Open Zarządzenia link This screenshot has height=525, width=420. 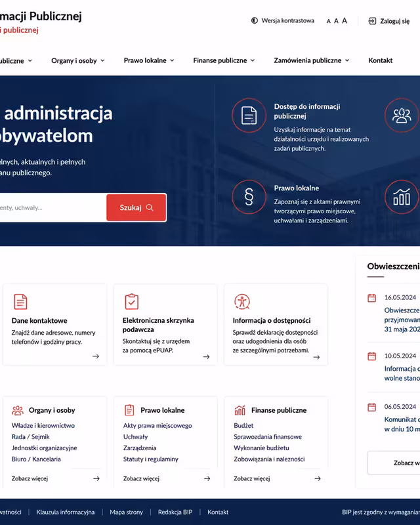pyautogui.click(x=140, y=448)
